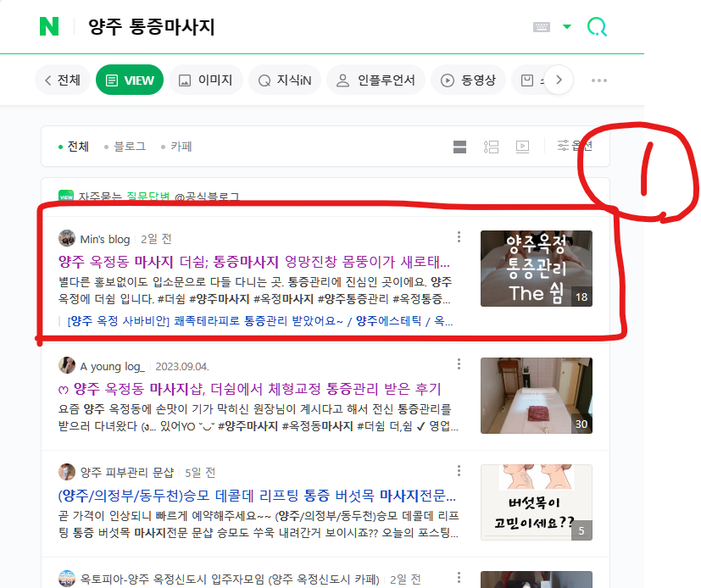This screenshot has height=588, width=701.
Task: Switch to video layout view icon
Action: 522,147
